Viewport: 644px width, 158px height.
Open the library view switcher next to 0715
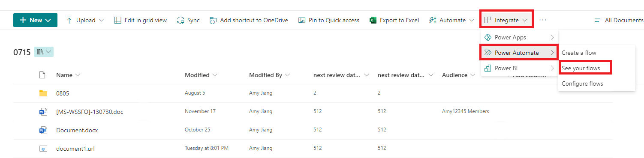coord(44,52)
